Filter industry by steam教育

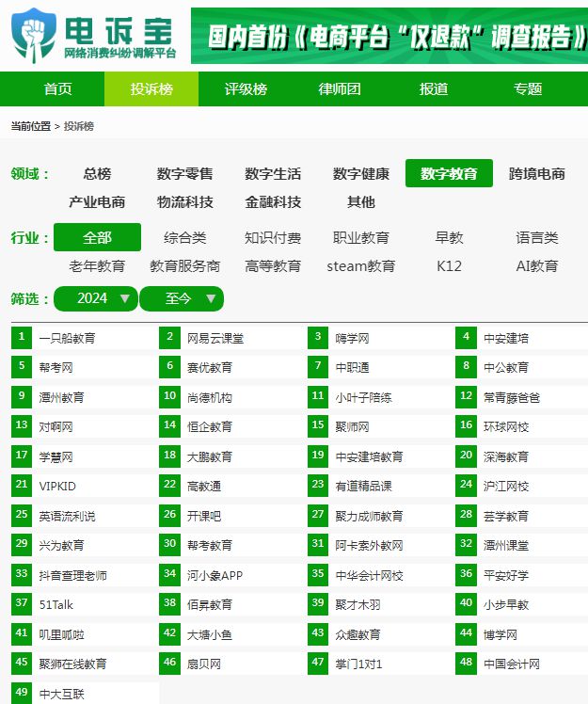point(361,265)
